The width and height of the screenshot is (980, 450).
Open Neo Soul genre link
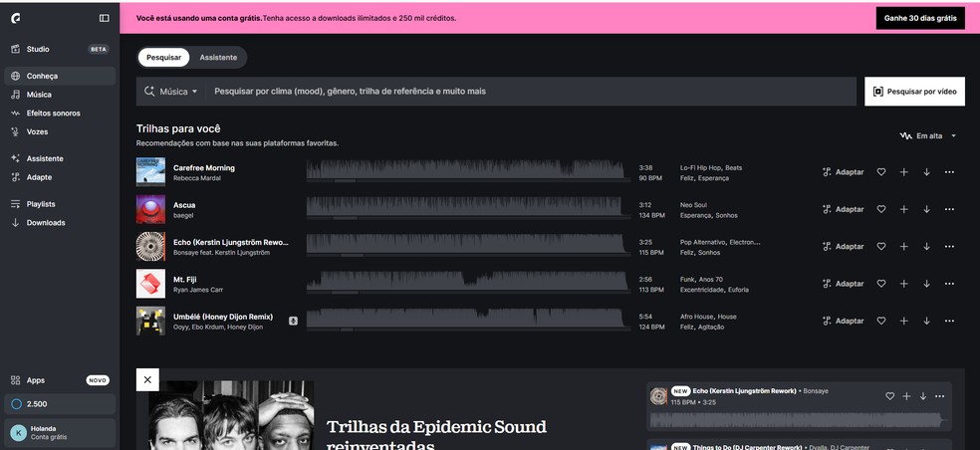693,205
